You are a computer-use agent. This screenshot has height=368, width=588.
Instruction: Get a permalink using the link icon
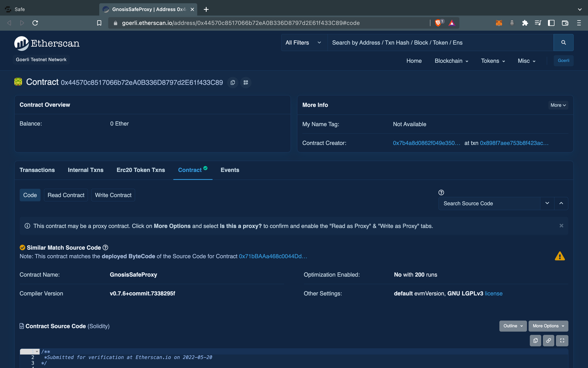coord(548,341)
